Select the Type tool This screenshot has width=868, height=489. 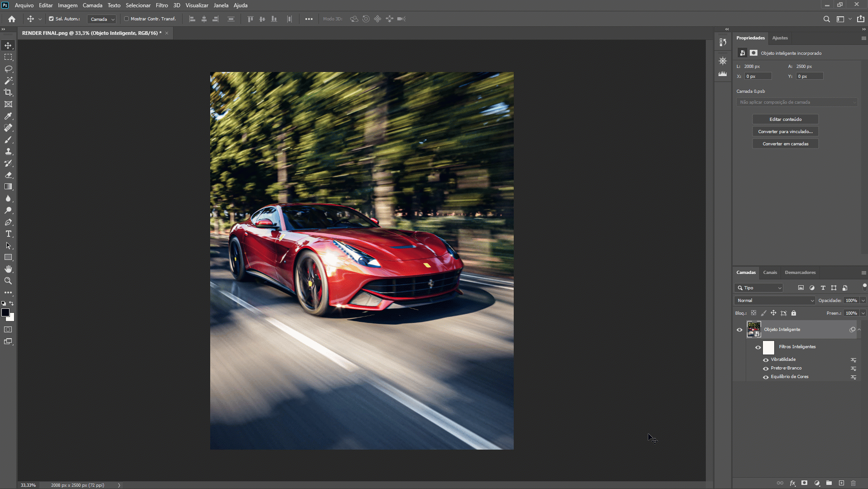8,234
